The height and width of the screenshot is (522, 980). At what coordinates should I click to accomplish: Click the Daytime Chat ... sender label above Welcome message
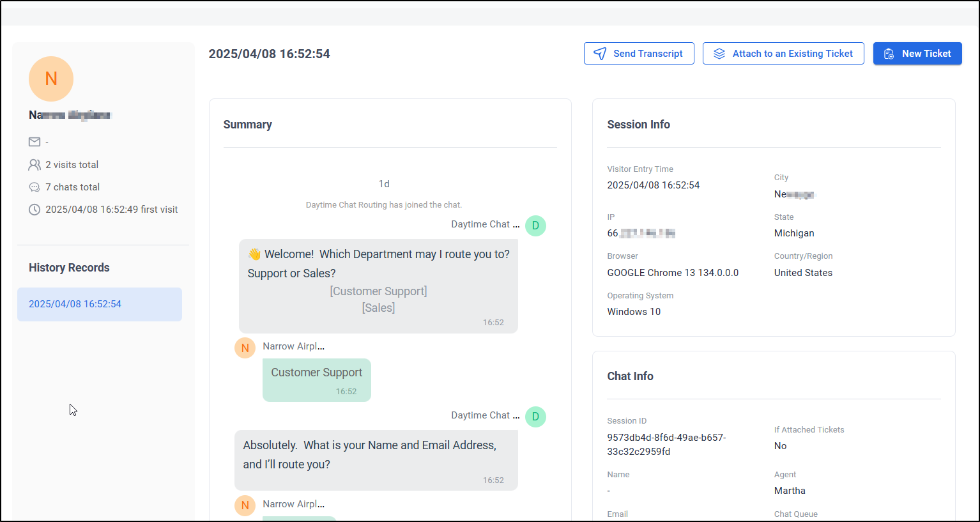pos(486,224)
